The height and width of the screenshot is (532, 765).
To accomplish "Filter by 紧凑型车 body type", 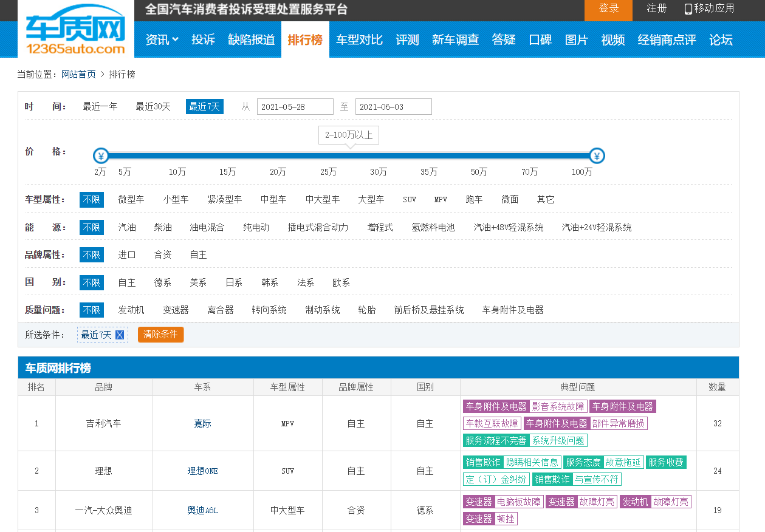I will (x=225, y=199).
